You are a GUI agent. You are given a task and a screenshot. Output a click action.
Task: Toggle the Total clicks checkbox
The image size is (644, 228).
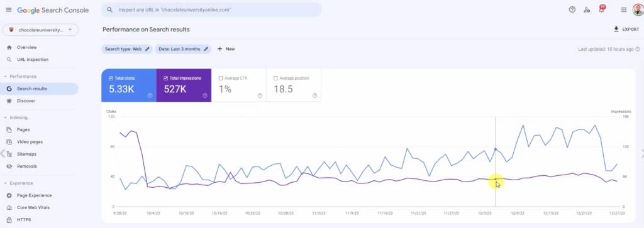(x=111, y=79)
